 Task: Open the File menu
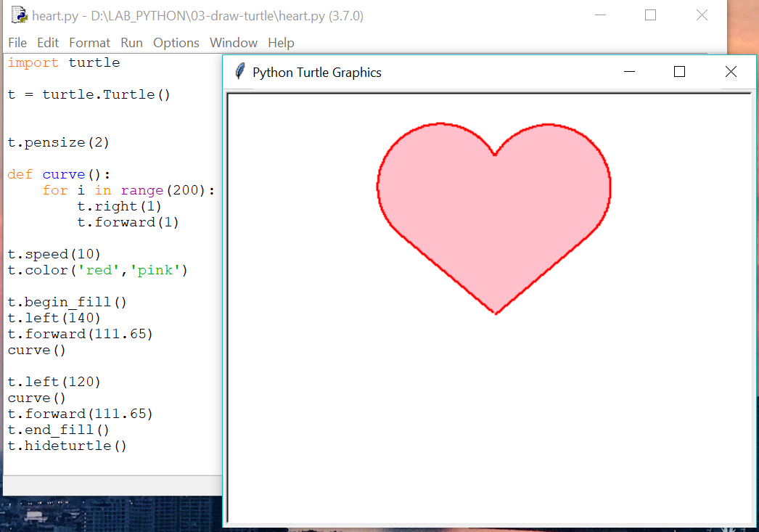(17, 43)
